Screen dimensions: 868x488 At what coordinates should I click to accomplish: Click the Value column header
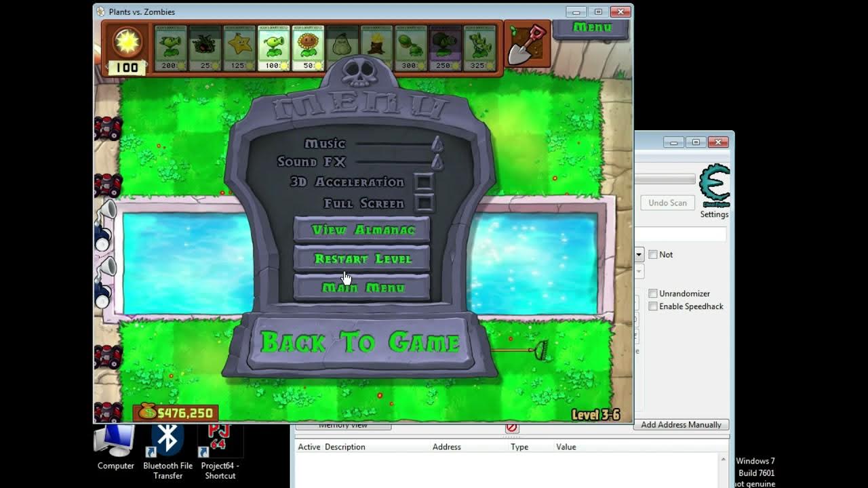pyautogui.click(x=566, y=447)
